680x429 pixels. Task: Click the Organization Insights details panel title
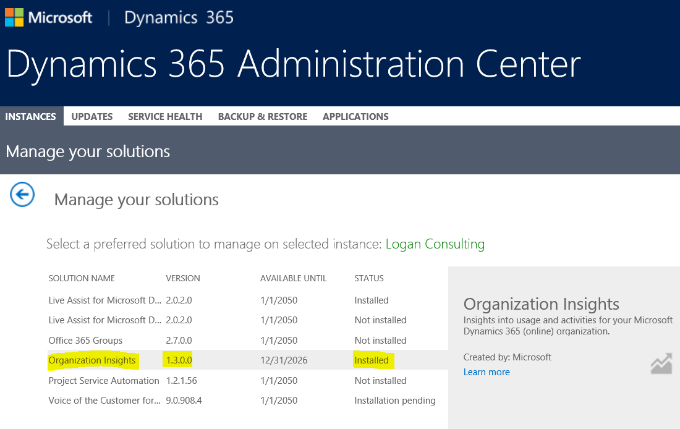(x=541, y=304)
